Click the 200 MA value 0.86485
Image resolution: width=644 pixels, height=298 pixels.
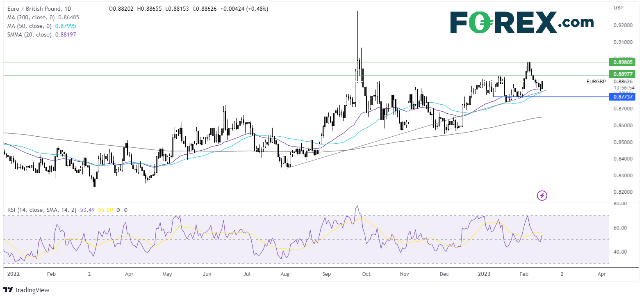point(69,17)
